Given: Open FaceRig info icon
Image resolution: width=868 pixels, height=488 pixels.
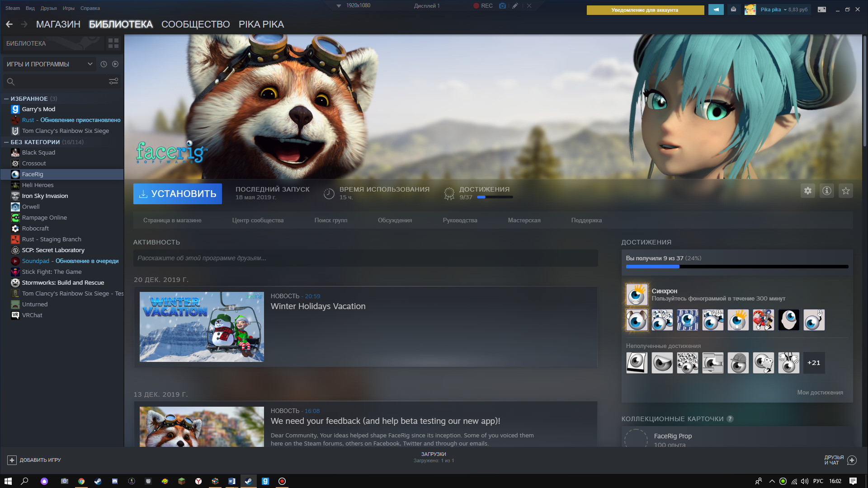Looking at the screenshot, I should point(827,191).
